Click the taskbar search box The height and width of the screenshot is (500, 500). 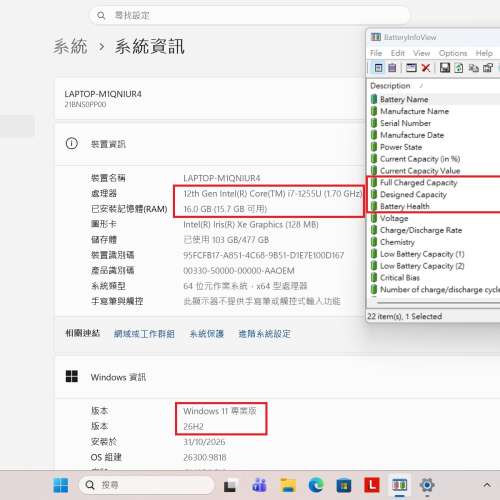(x=147, y=485)
